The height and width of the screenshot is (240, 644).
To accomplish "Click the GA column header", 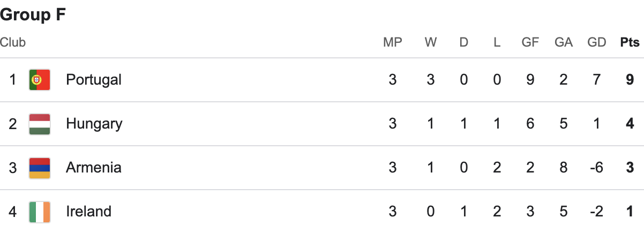I will tap(564, 42).
